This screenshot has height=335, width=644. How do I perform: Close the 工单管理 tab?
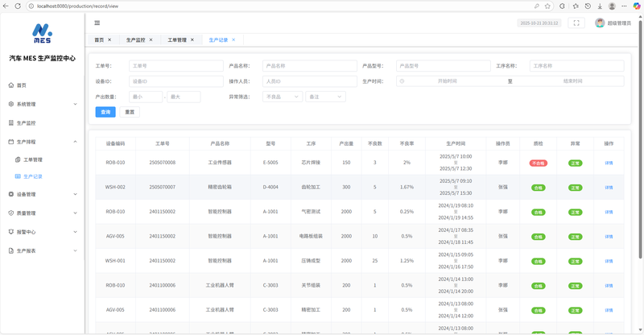[192, 39]
